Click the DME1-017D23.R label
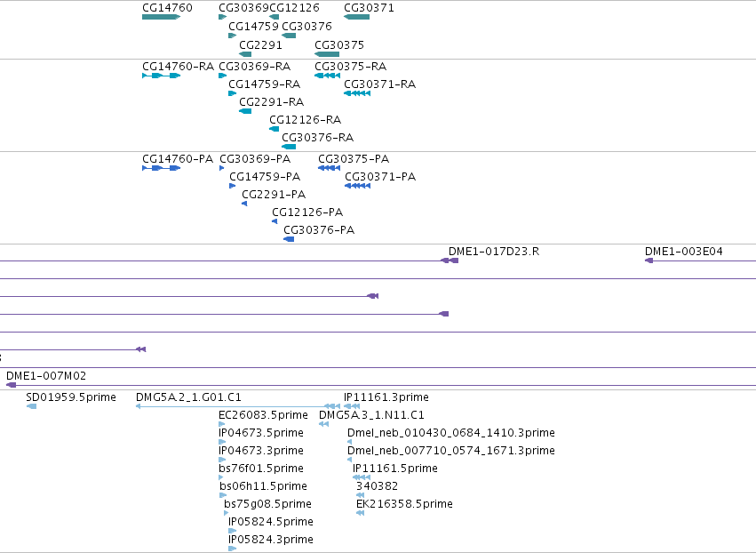 pos(494,252)
